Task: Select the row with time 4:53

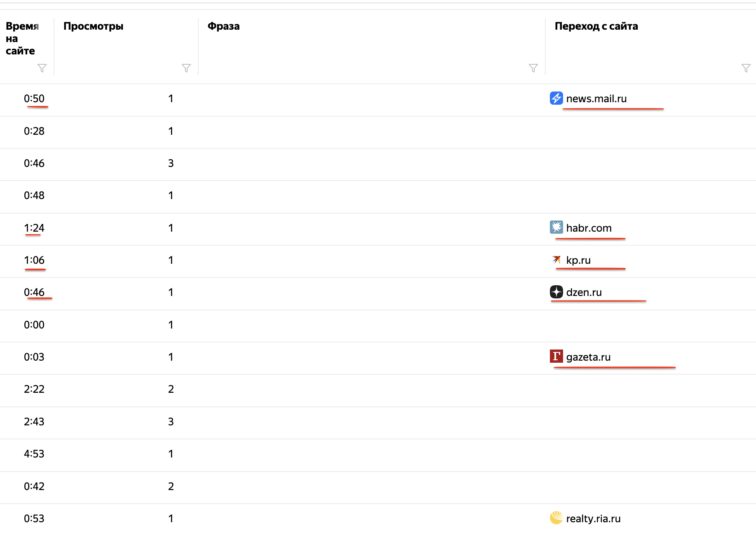Action: click(x=378, y=454)
